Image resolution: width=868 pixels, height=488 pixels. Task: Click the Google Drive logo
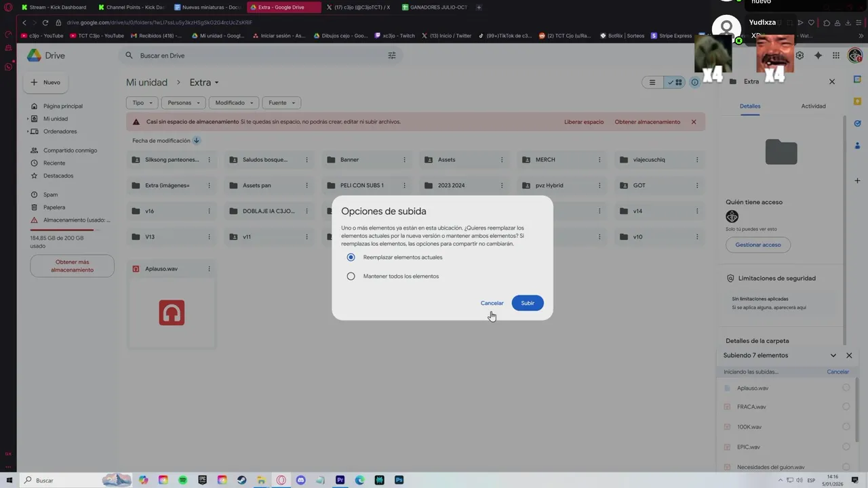pos(45,56)
